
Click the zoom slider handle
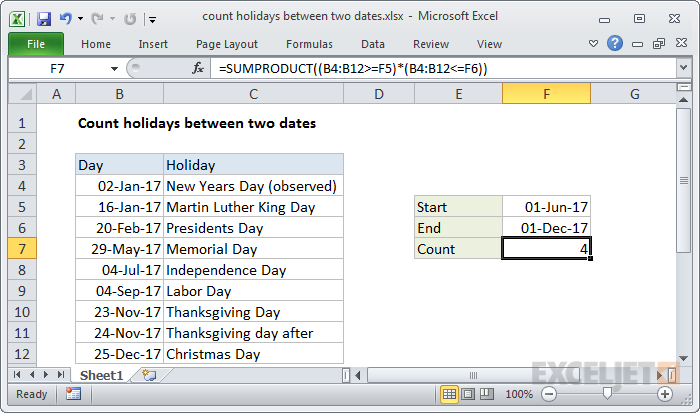606,395
